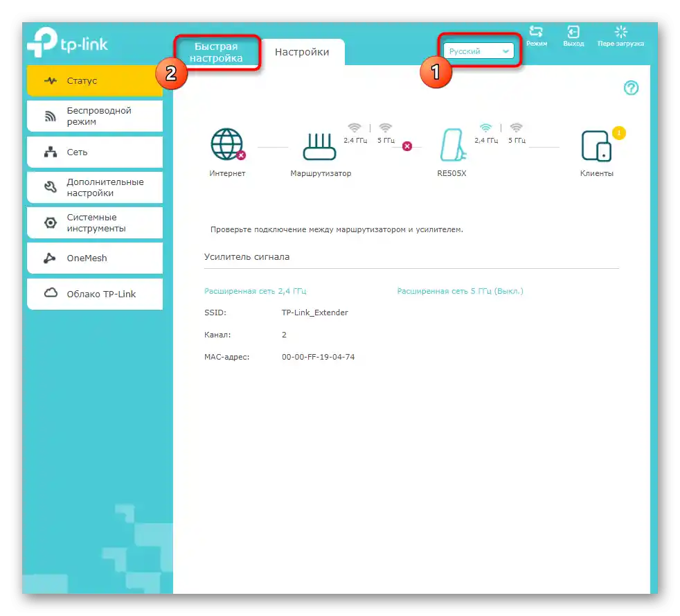
Task: Click the MAC address 00-00-FF-19-04-74
Action: click(319, 357)
